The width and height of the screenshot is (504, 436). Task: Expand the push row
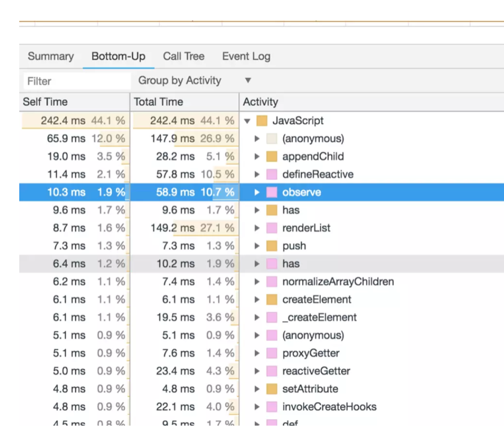[257, 246]
